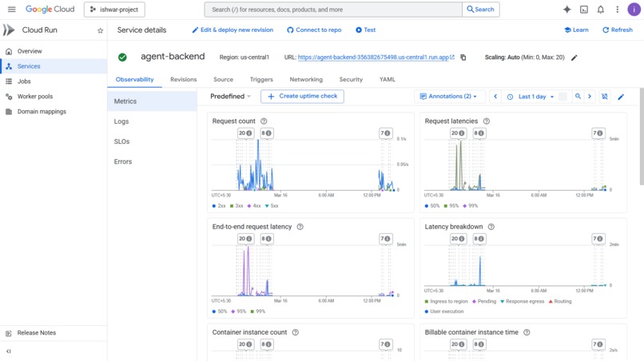Click Connect to repo

[314, 30]
